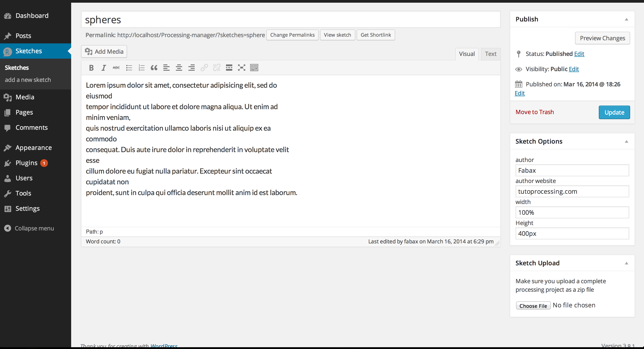Viewport: 644px width, 349px height.
Task: Edit the post visibility setting
Action: coord(574,69)
